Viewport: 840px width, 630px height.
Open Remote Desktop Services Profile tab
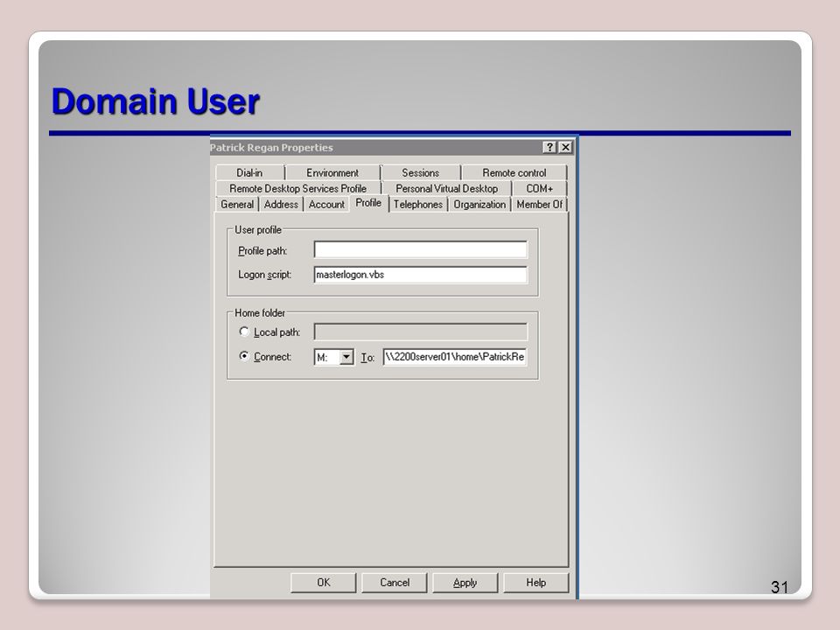coord(297,189)
